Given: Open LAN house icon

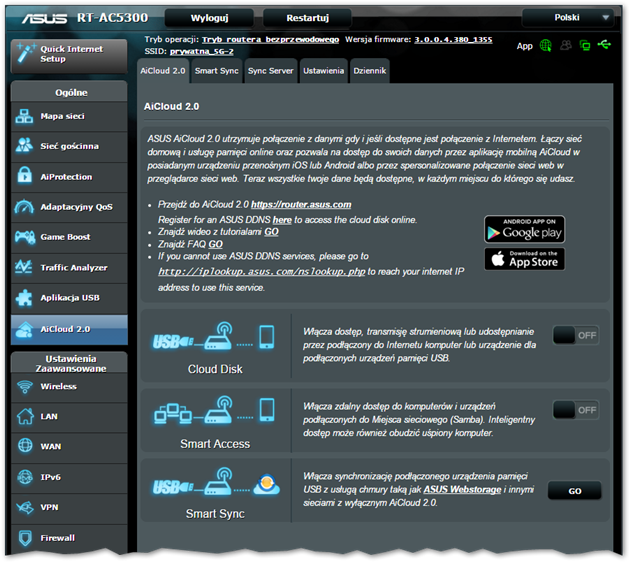Looking at the screenshot, I should pyautogui.click(x=25, y=416).
